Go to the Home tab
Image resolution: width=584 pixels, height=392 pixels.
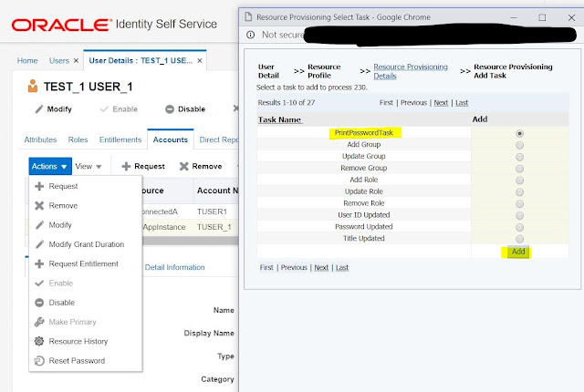point(27,60)
